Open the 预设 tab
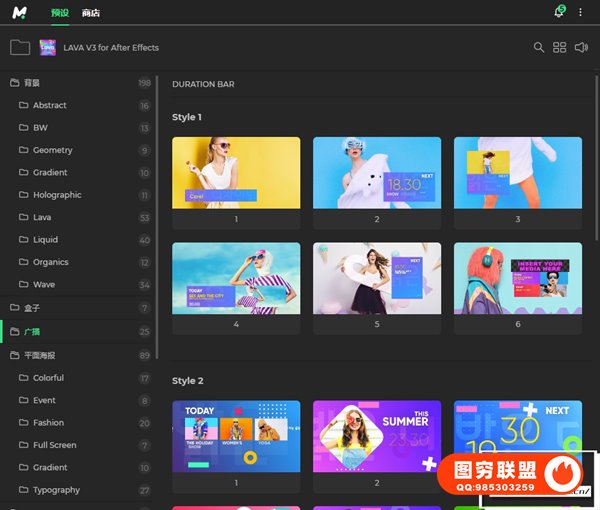This screenshot has width=600, height=510. [59, 12]
